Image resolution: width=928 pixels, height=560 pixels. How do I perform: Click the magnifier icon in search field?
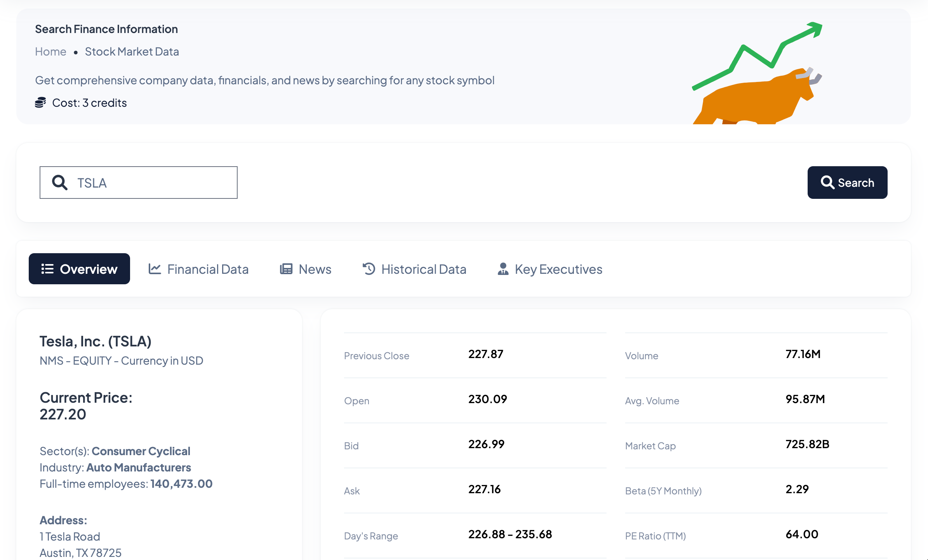[60, 182]
